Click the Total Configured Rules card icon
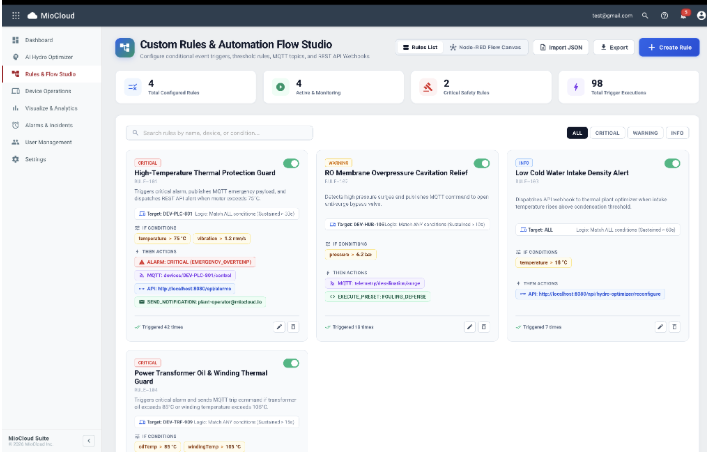 (x=133, y=87)
